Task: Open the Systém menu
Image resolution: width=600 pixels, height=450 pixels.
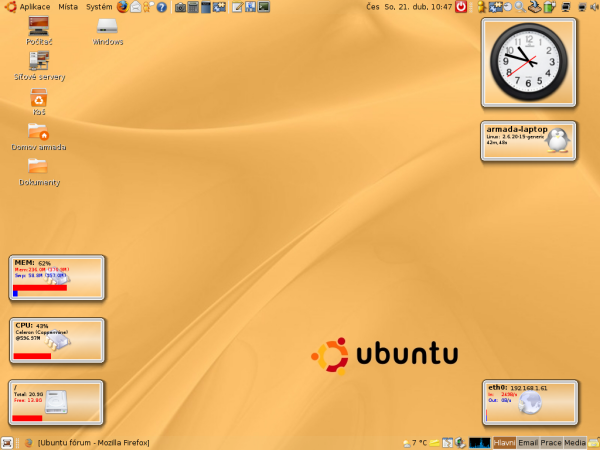Action: (x=99, y=7)
